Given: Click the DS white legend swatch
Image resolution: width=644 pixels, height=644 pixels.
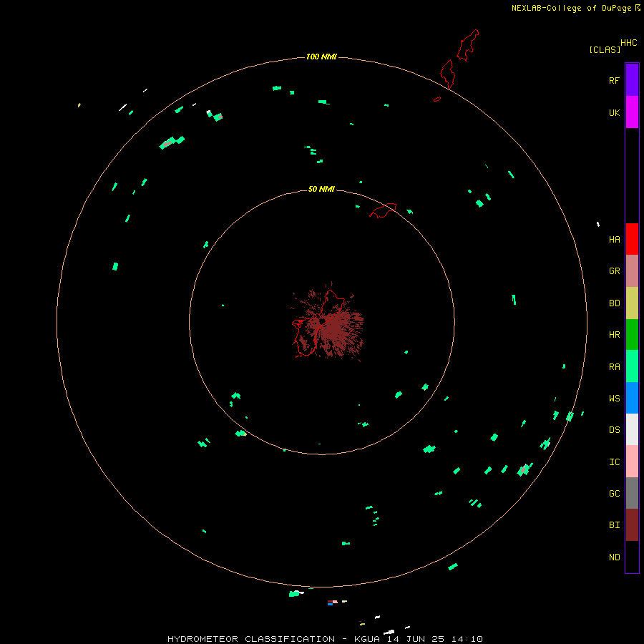Looking at the screenshot, I should point(632,429).
